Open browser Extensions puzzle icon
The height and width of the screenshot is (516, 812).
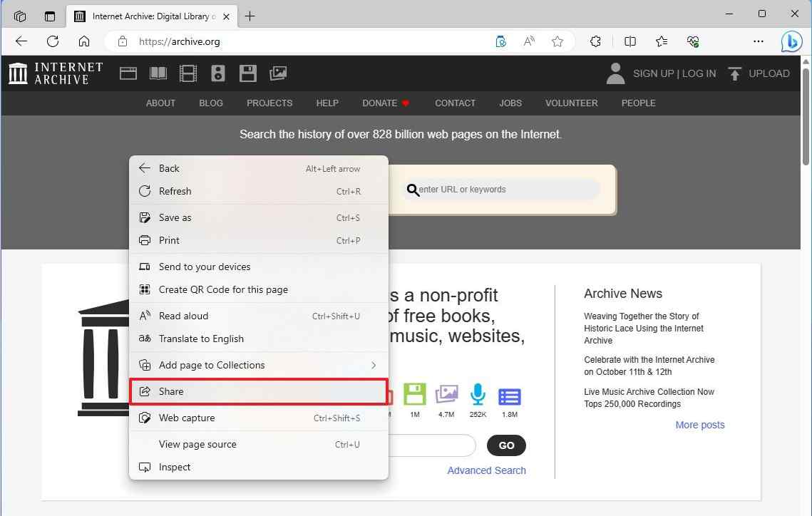[x=596, y=41]
